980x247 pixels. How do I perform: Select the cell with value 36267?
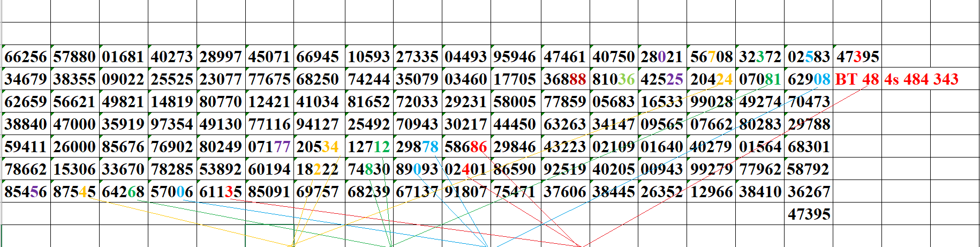click(809, 192)
